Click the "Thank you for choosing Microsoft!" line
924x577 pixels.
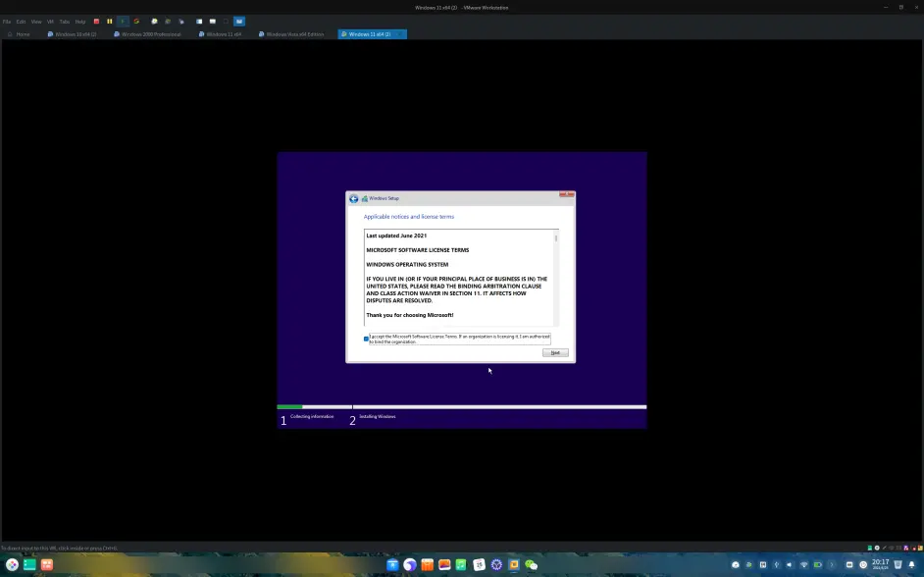[410, 315]
